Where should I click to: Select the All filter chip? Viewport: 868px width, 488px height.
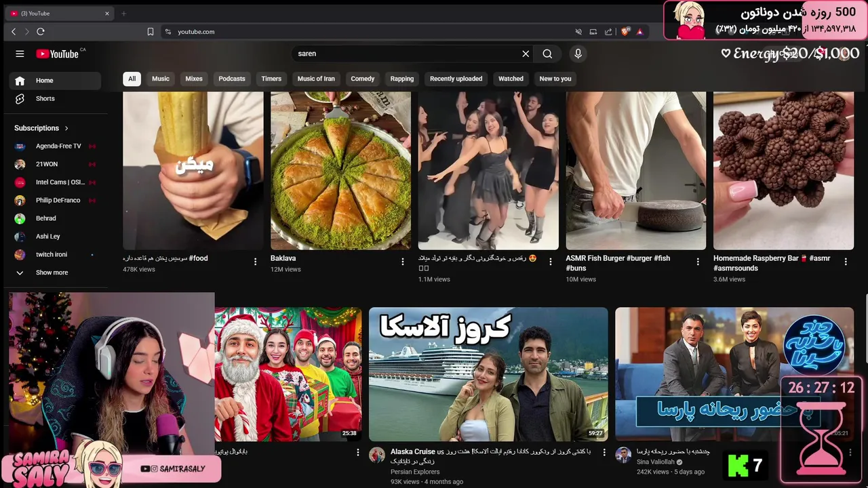[132, 79]
